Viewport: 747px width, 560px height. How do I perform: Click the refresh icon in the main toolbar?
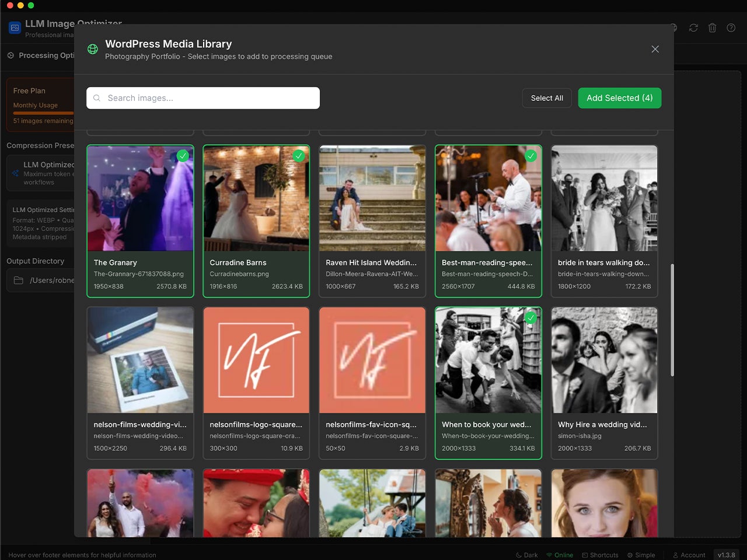click(693, 28)
